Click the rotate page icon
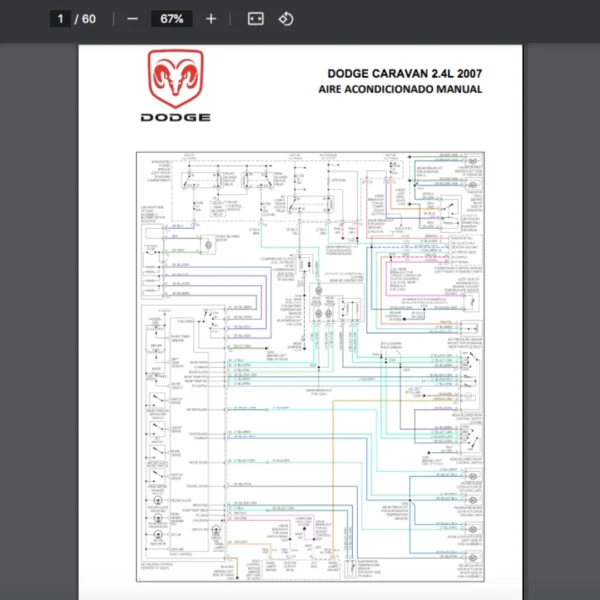 pyautogui.click(x=286, y=19)
